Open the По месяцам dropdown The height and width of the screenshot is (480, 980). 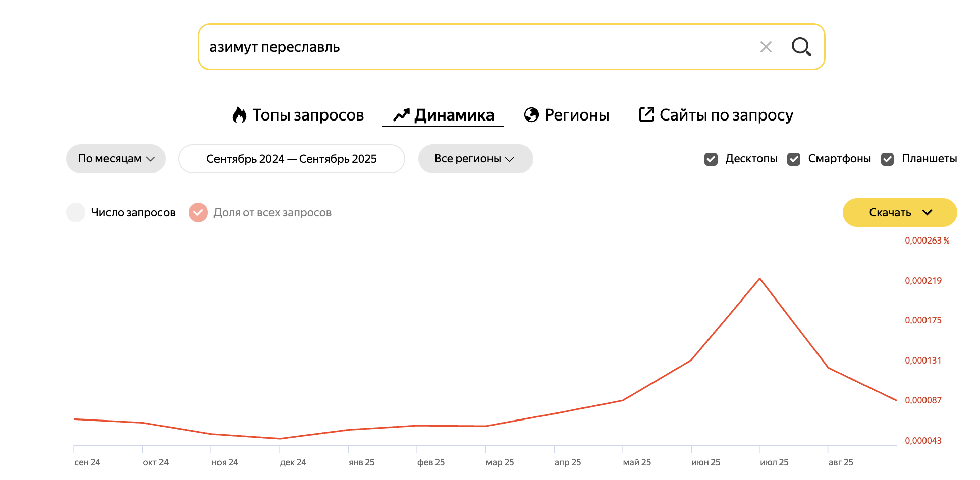click(x=116, y=159)
